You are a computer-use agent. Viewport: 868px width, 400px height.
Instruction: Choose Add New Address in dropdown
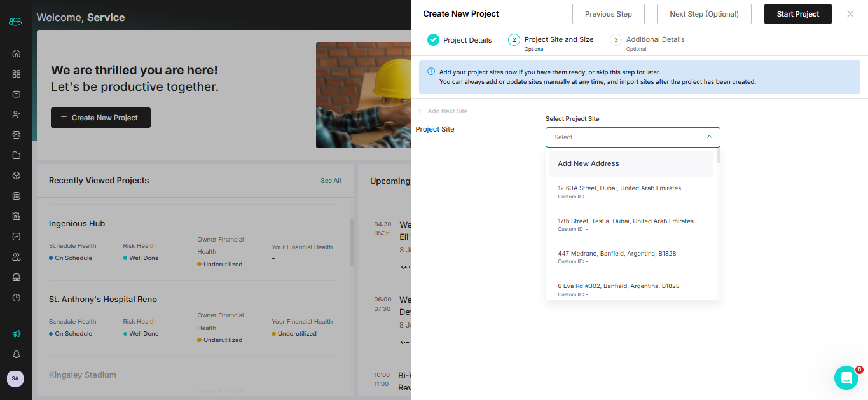pos(631,163)
